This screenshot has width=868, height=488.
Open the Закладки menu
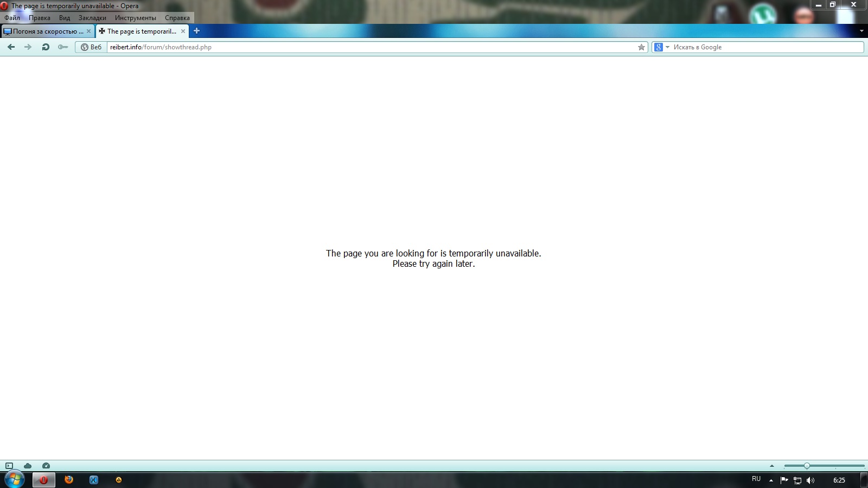point(92,18)
